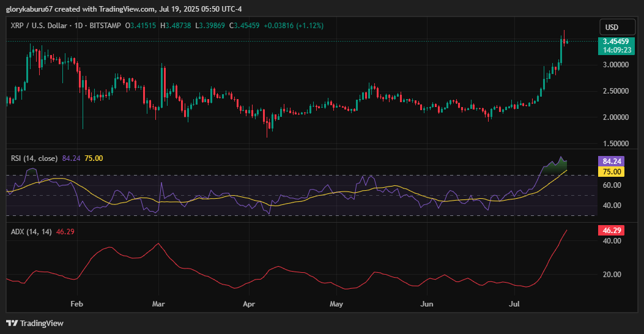644x334 pixels.
Task: Click the 3.00000 price axis label
Action: point(615,65)
